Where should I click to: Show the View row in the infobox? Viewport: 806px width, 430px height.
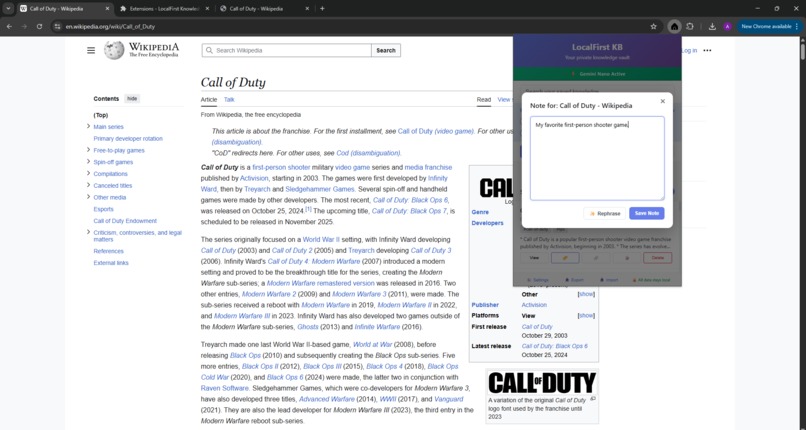coord(586,315)
